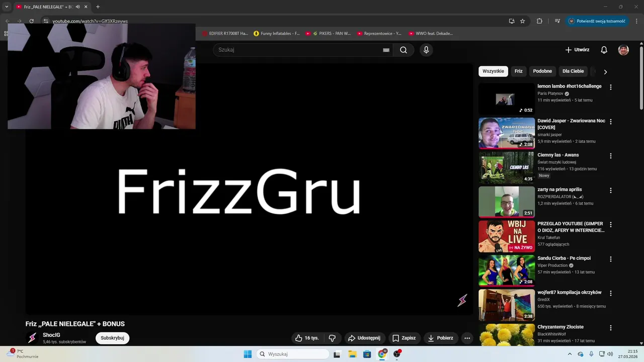Click the page vertical scrollbar
644x362 pixels.
(x=641, y=78)
